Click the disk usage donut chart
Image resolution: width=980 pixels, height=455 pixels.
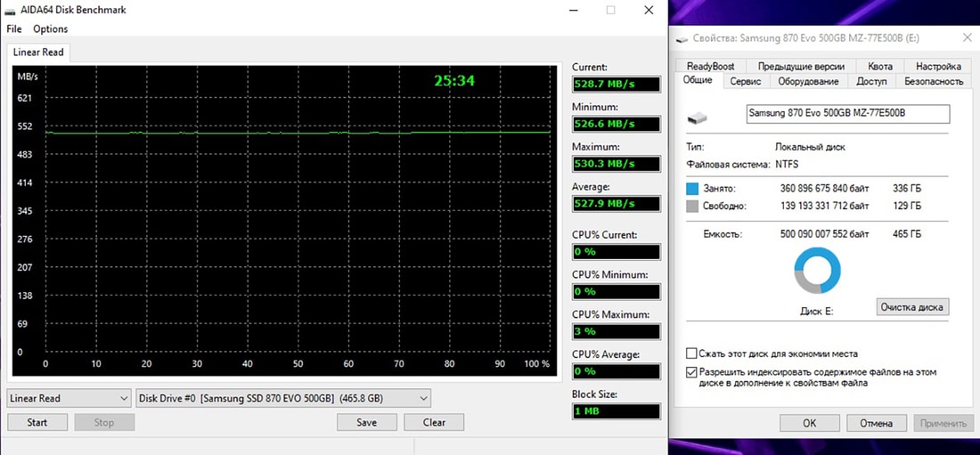[817, 270]
